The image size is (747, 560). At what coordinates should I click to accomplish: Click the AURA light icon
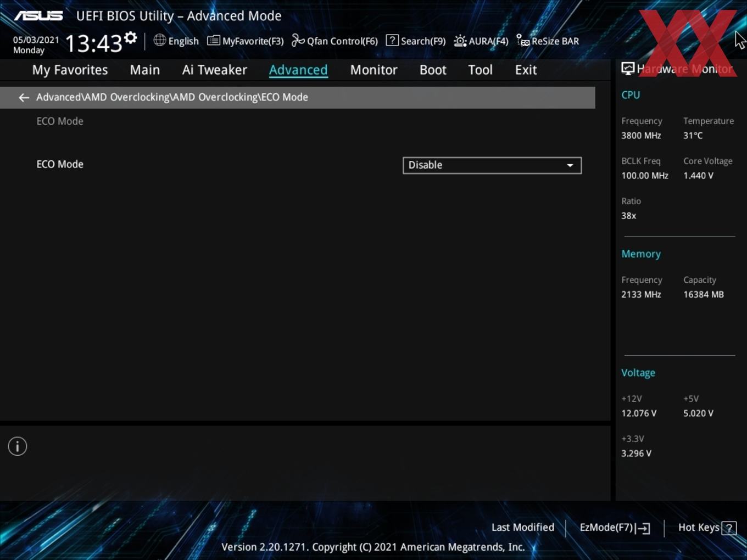[x=460, y=41]
